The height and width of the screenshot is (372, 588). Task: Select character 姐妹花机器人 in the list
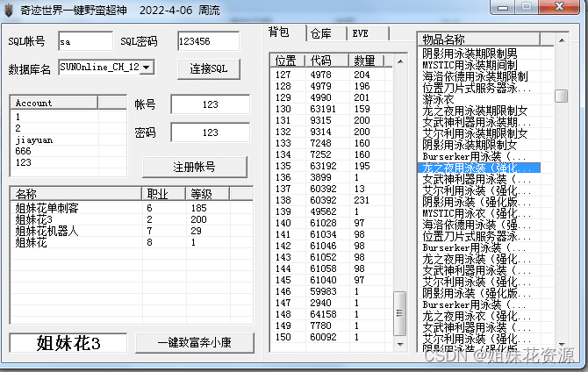tap(47, 231)
